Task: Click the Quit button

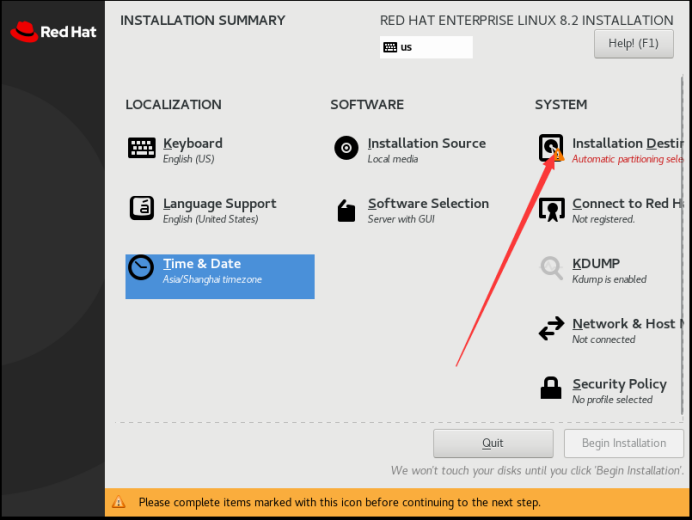Action: (x=493, y=443)
